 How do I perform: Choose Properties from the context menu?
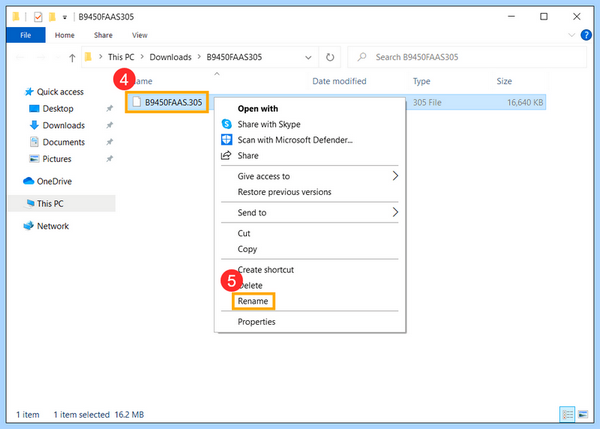pyautogui.click(x=256, y=322)
